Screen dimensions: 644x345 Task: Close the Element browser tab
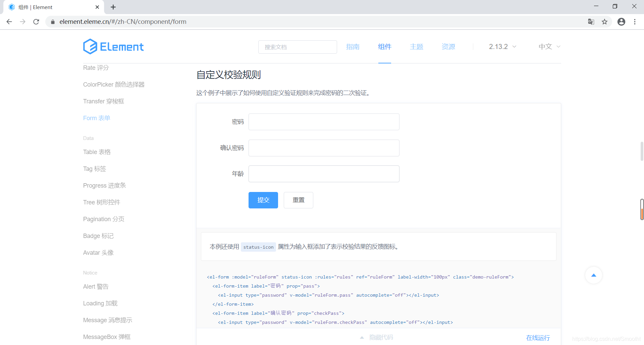click(97, 7)
